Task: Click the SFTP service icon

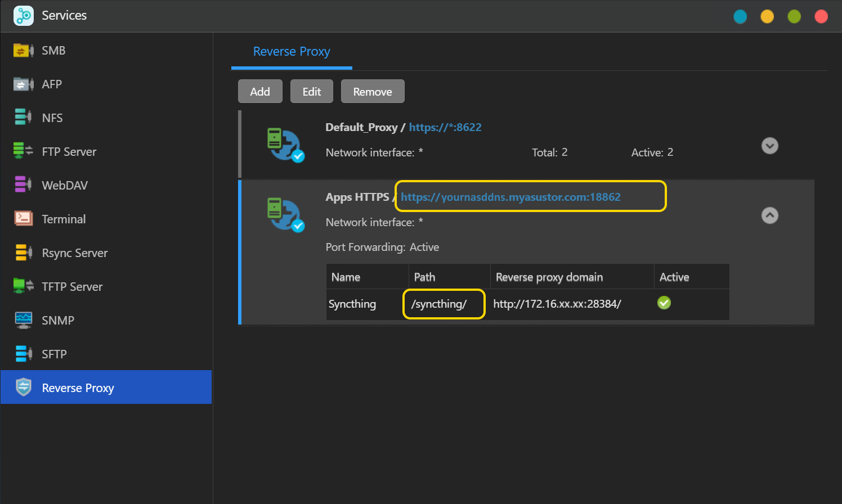Action: pos(24,354)
